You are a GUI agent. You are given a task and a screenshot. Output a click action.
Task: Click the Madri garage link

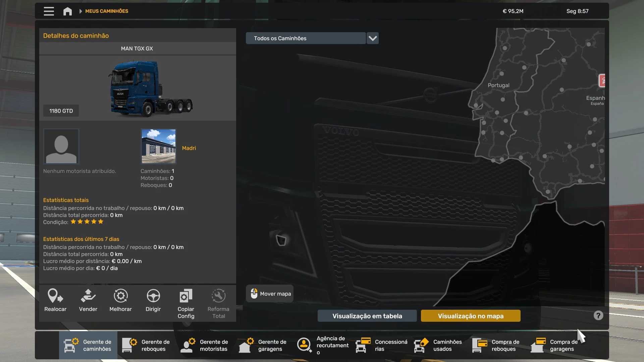[189, 148]
